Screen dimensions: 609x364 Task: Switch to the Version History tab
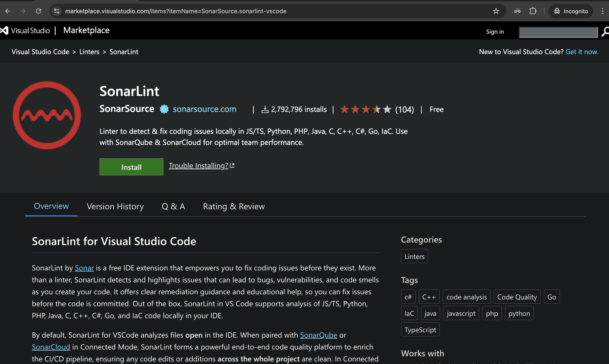pos(115,207)
